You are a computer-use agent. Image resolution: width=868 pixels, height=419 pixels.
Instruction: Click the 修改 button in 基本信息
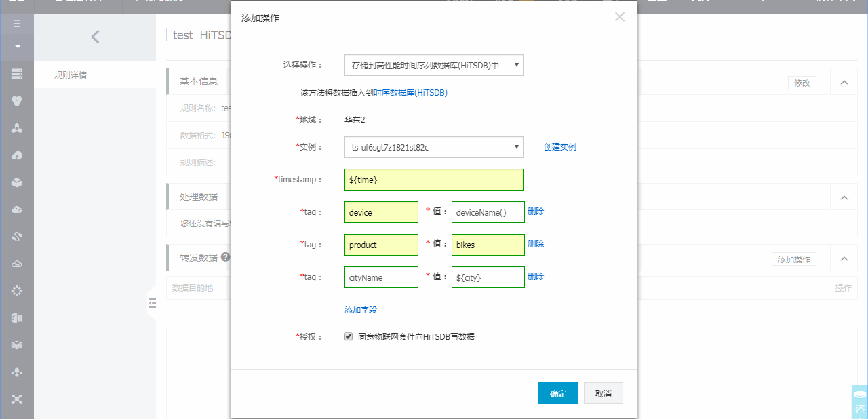[x=802, y=83]
